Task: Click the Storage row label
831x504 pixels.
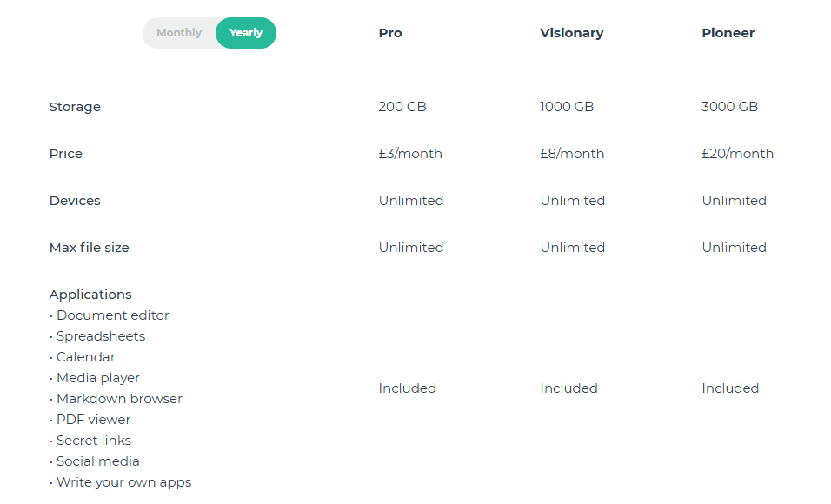Action: pyautogui.click(x=75, y=107)
